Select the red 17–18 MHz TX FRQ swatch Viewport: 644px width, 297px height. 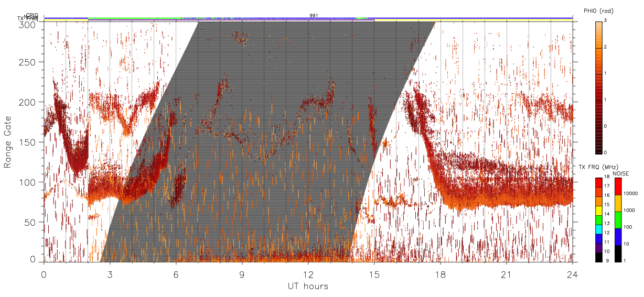tap(599, 183)
